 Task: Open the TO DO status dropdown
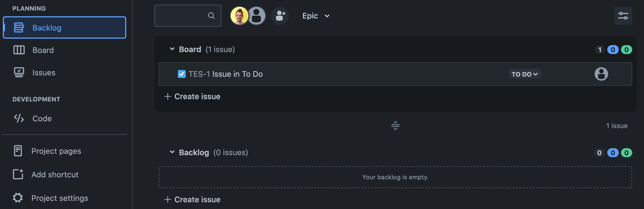click(525, 74)
